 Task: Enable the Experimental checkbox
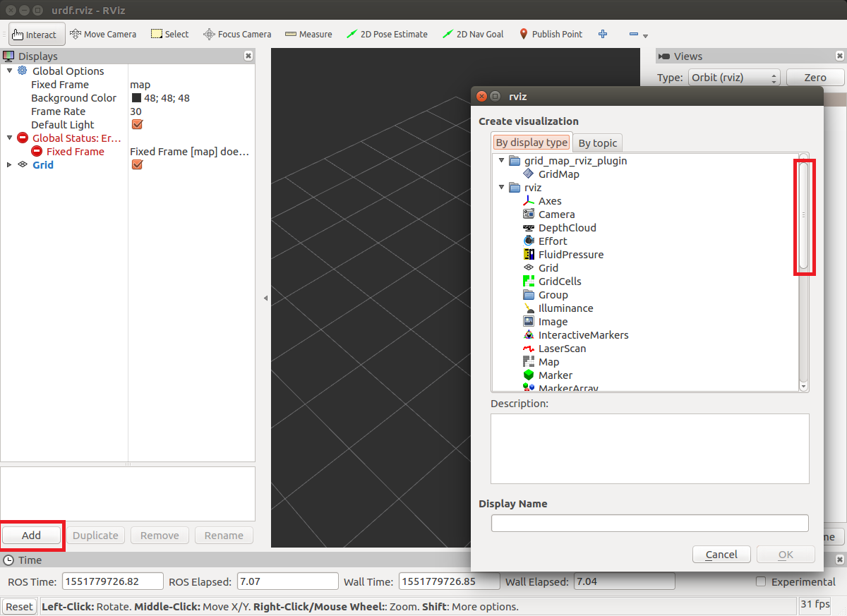click(x=761, y=582)
